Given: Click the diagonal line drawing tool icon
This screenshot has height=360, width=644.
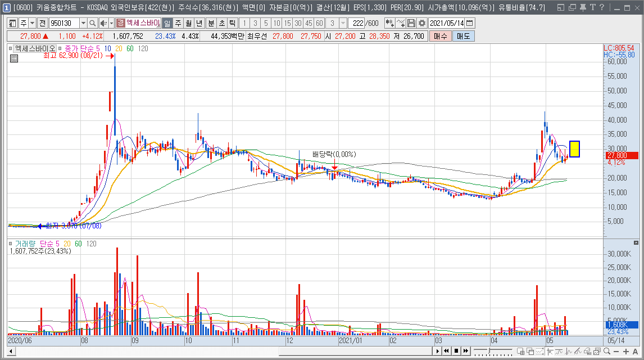Looking at the screenshot, I should point(578,352).
